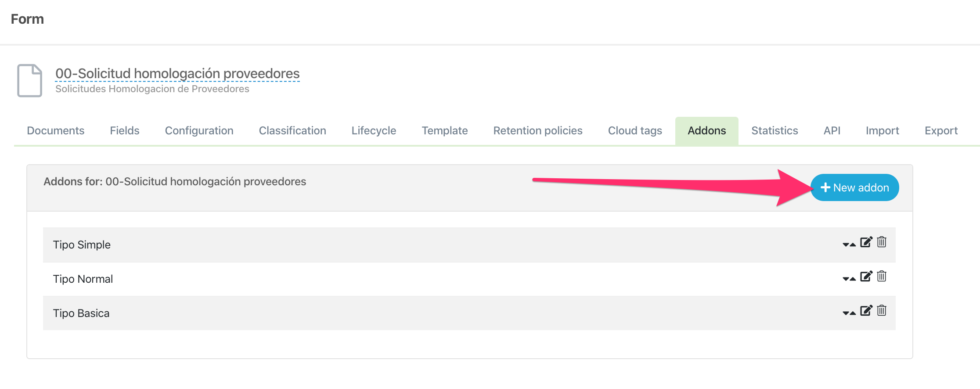Edit the Tipo Basica addon
The height and width of the screenshot is (389, 980).
click(866, 310)
